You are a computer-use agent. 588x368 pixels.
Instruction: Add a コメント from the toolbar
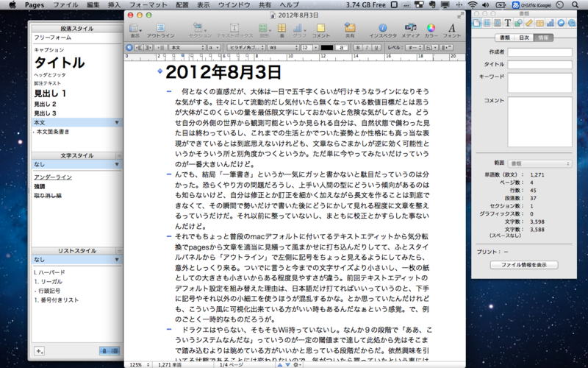(320, 30)
